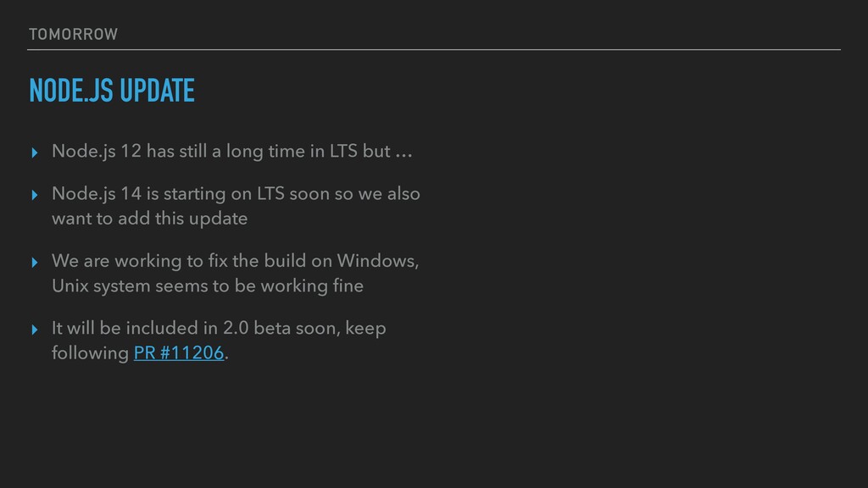
Task: Click the arrow bullet before 'It will be included'
Action: [35, 330]
